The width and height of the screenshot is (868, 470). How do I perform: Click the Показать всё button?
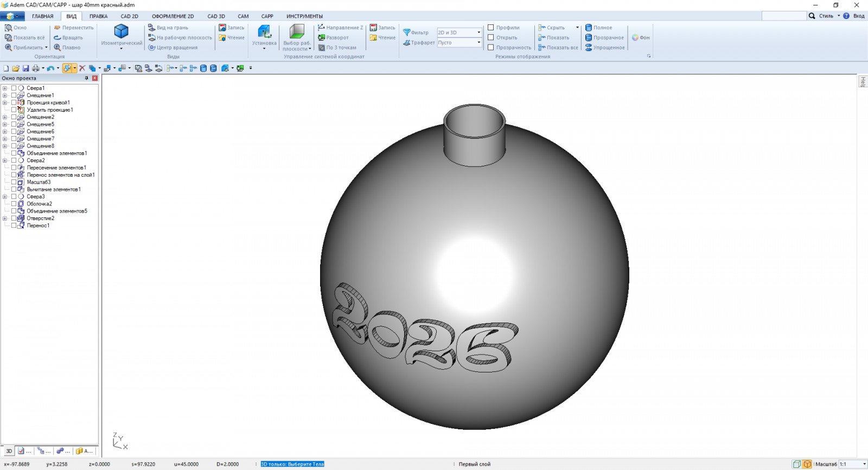coord(25,37)
